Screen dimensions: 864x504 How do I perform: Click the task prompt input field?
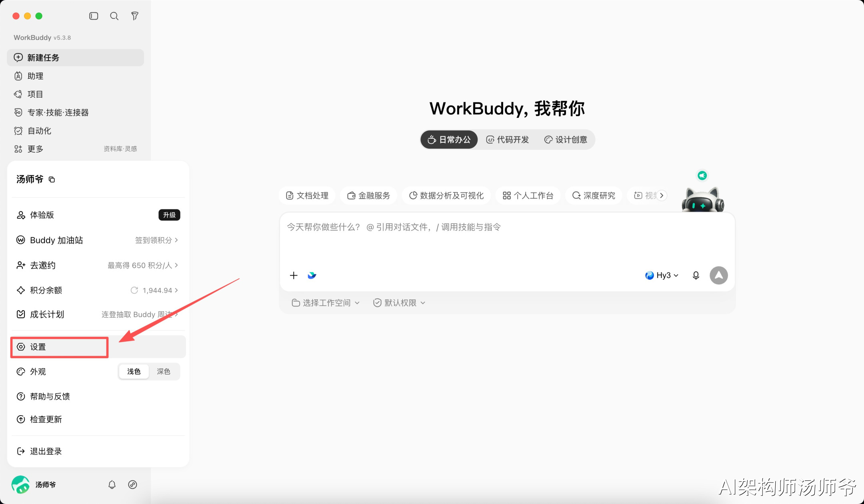click(x=507, y=239)
